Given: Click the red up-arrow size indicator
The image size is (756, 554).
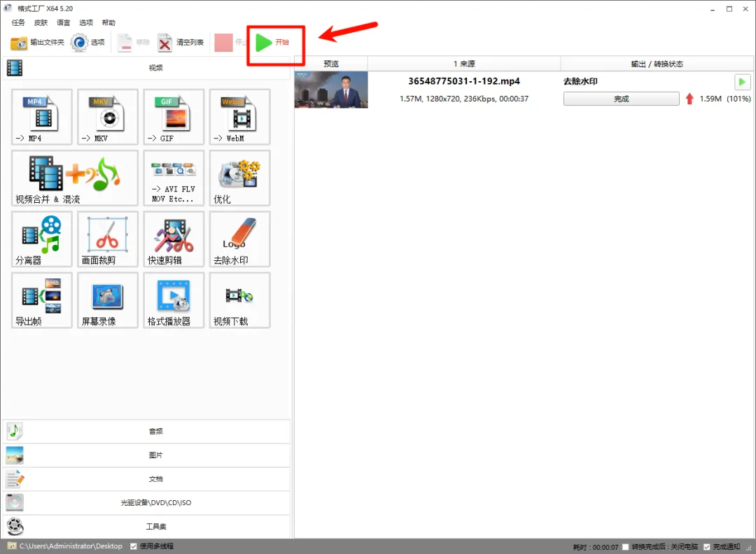Looking at the screenshot, I should coord(689,99).
